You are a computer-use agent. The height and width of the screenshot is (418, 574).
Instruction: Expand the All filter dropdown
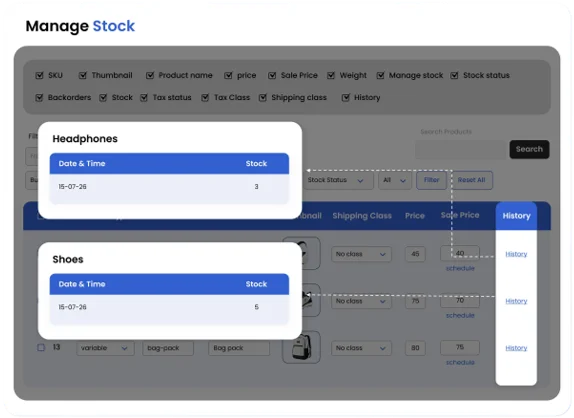(395, 180)
